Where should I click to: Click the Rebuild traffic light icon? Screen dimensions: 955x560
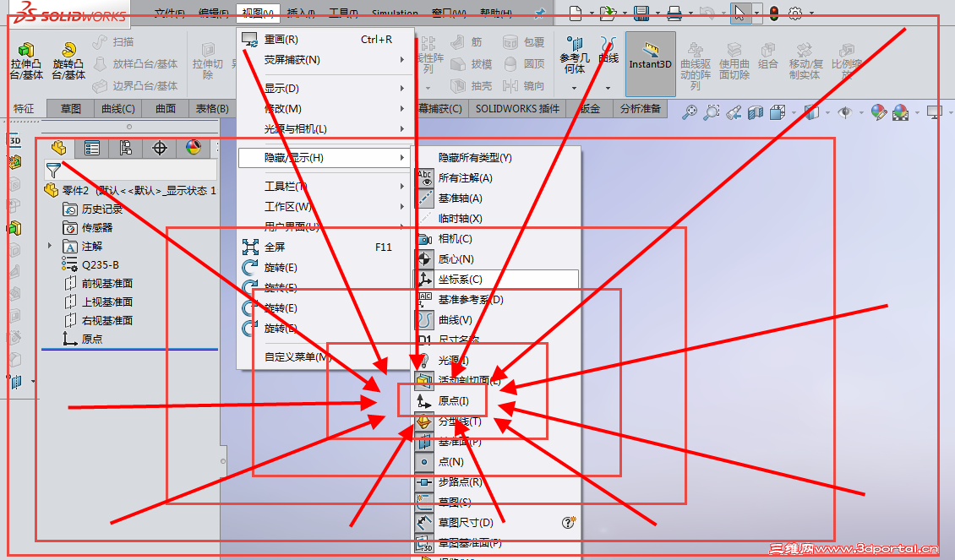tap(774, 13)
